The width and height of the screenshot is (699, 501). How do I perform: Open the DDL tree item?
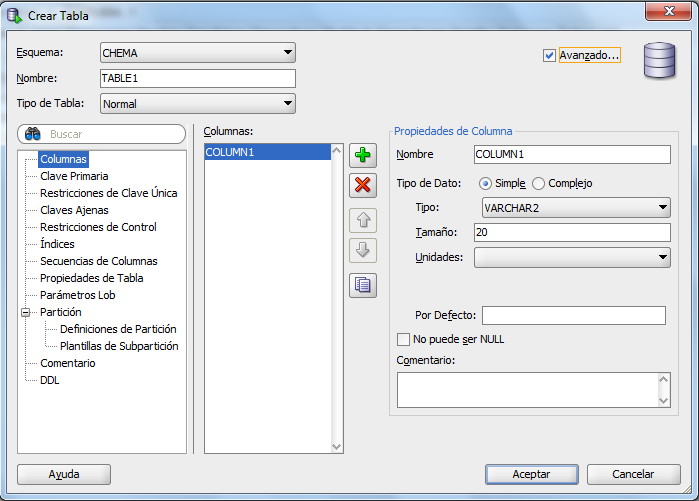[x=49, y=380]
